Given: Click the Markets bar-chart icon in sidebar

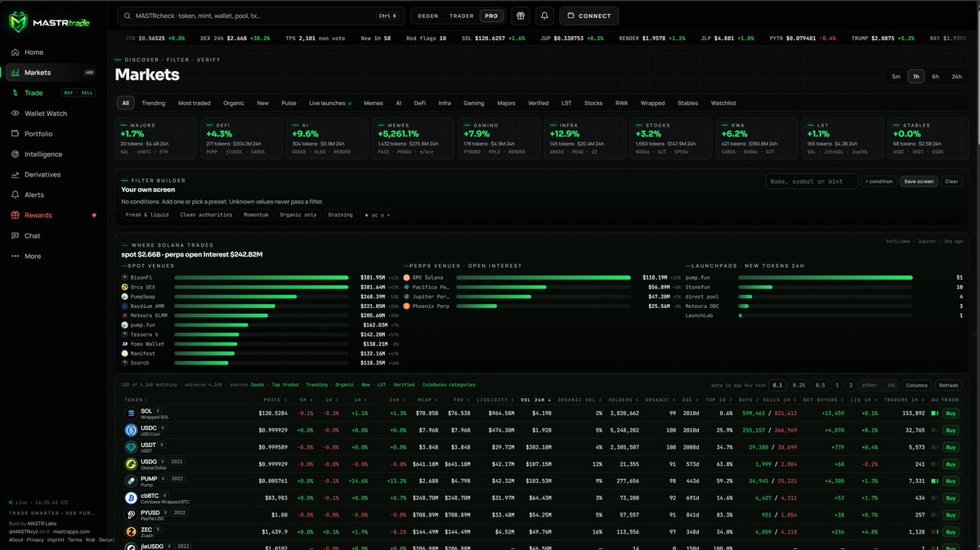Looking at the screenshot, I should (x=15, y=73).
